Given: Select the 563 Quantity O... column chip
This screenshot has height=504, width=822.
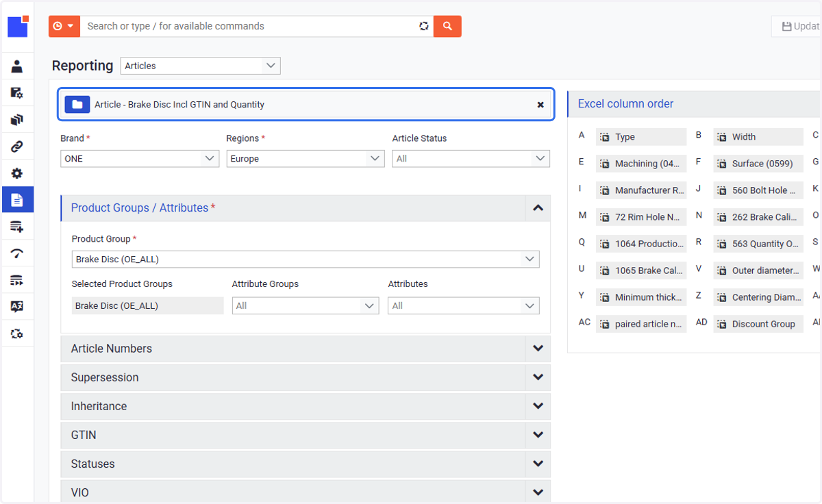Looking at the screenshot, I should (758, 244).
